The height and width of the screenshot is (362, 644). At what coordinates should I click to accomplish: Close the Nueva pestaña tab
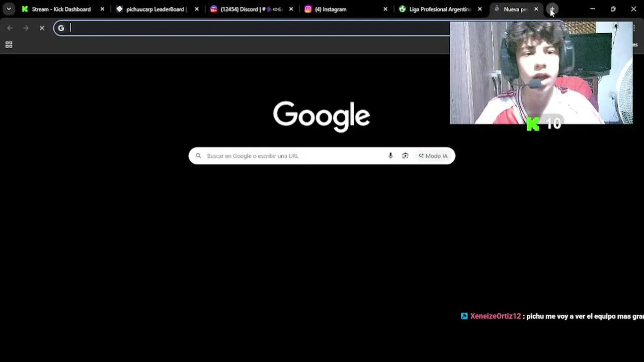click(x=536, y=9)
